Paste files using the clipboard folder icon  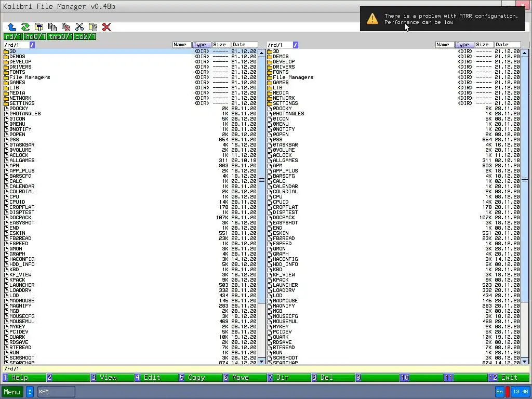[93, 27]
